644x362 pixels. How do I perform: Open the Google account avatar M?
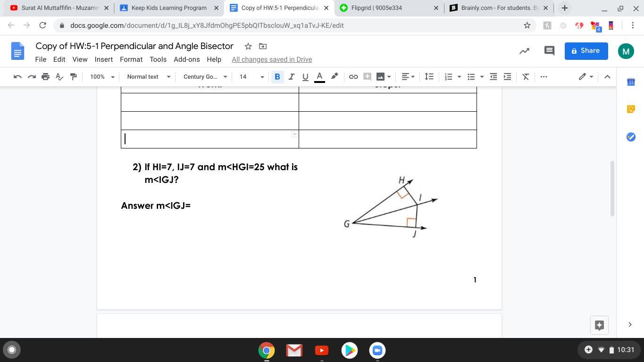(626, 51)
